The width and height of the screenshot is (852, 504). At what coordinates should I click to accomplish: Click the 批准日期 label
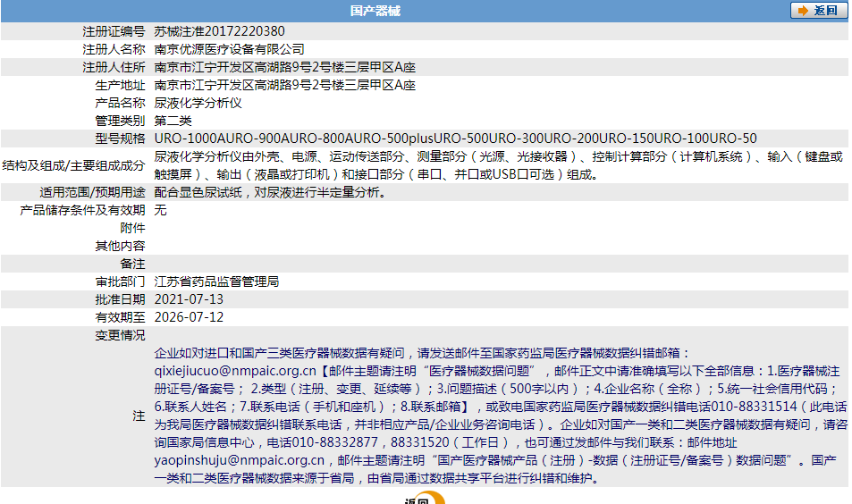pos(120,299)
